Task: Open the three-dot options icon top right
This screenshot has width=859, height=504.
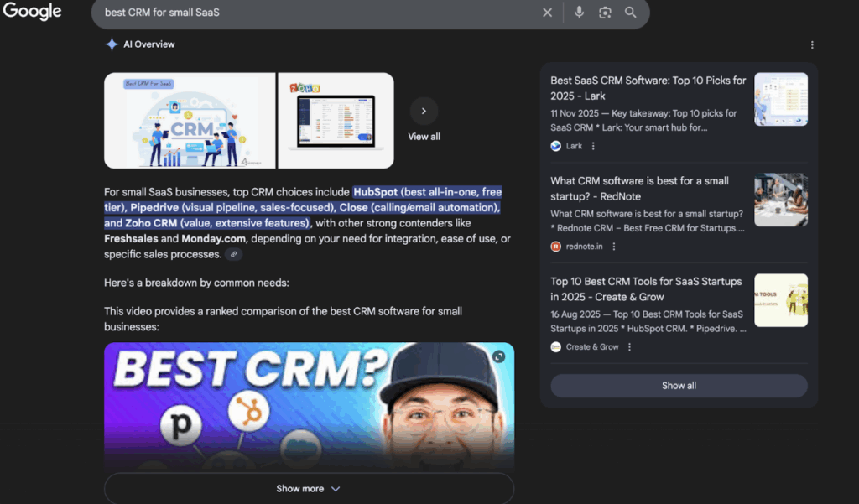Action: click(812, 44)
